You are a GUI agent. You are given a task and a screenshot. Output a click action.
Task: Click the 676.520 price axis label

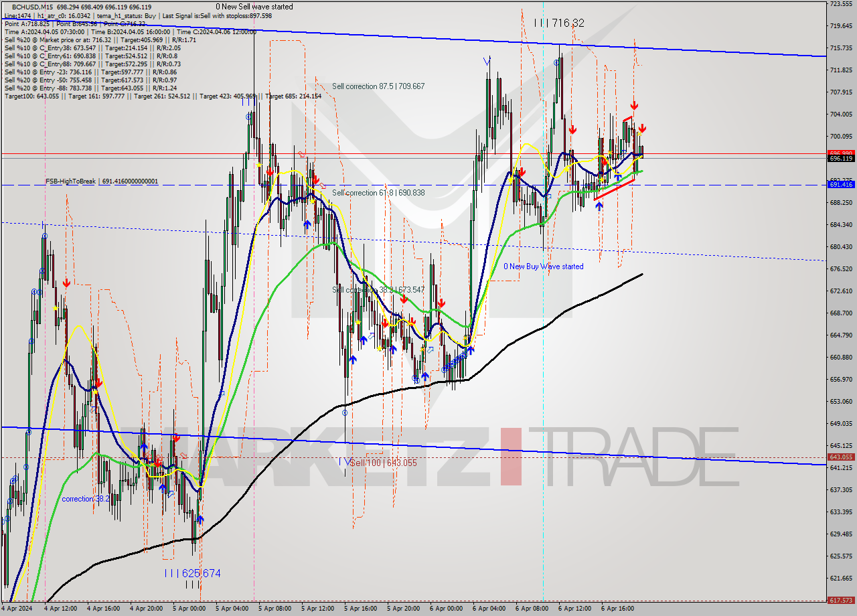(x=841, y=269)
